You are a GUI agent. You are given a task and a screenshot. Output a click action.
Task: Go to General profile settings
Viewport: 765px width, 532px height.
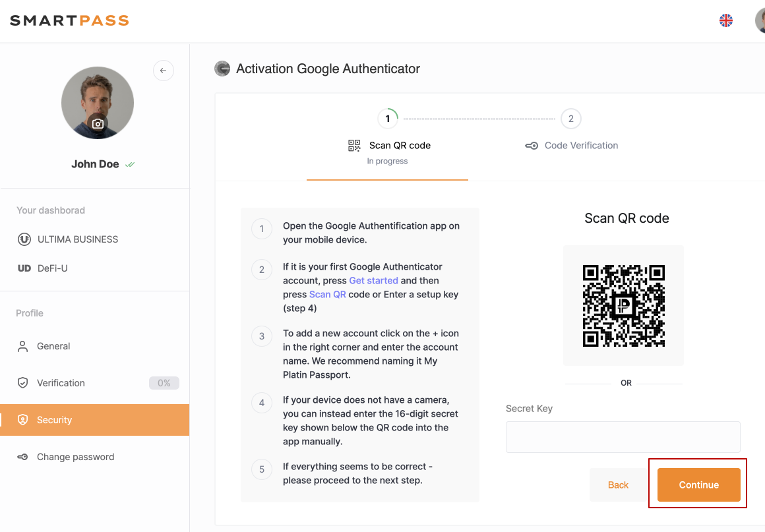click(53, 346)
